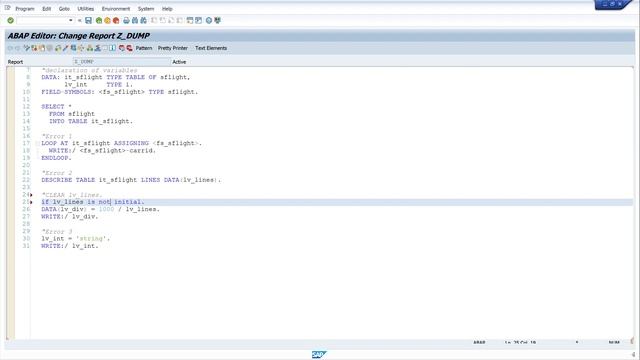
Task: Click the red Cancel icon
Action: tap(116, 20)
